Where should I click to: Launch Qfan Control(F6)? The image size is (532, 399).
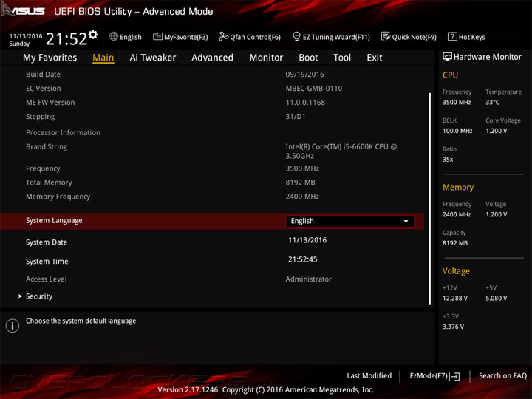coord(250,37)
